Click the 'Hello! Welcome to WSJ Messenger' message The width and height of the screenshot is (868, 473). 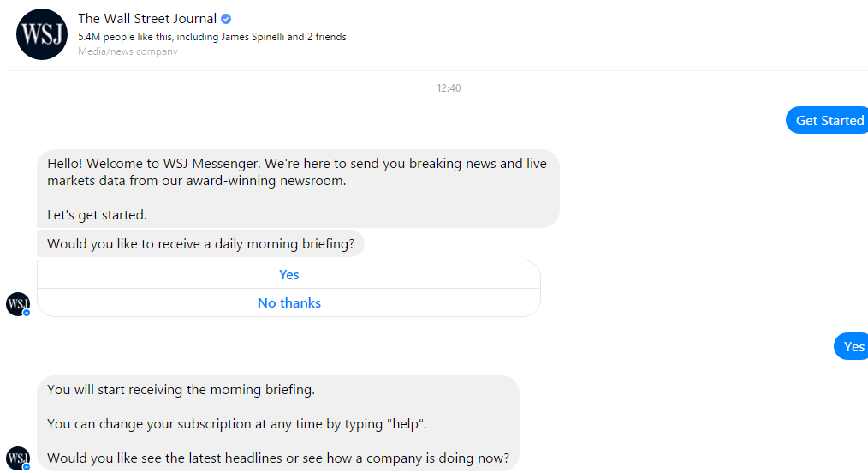coord(298,189)
